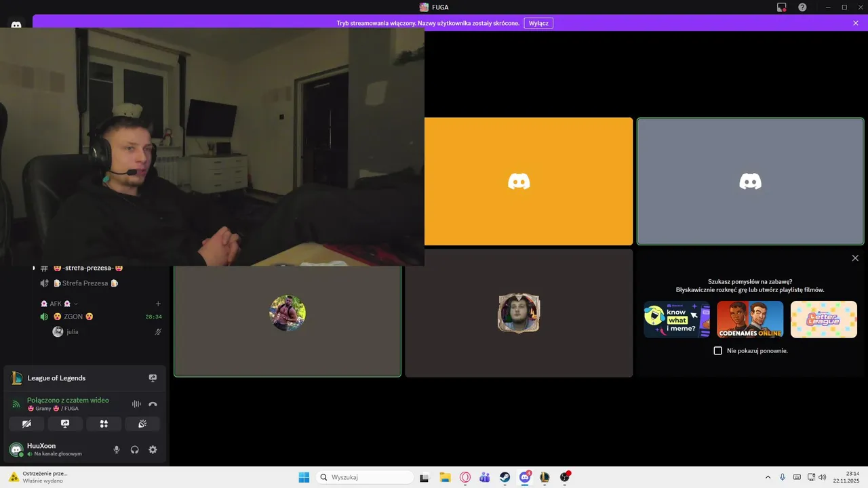Screen dimensions: 868x488
Task: Open OBS Studio taskbar icon
Action: [x=565, y=477]
